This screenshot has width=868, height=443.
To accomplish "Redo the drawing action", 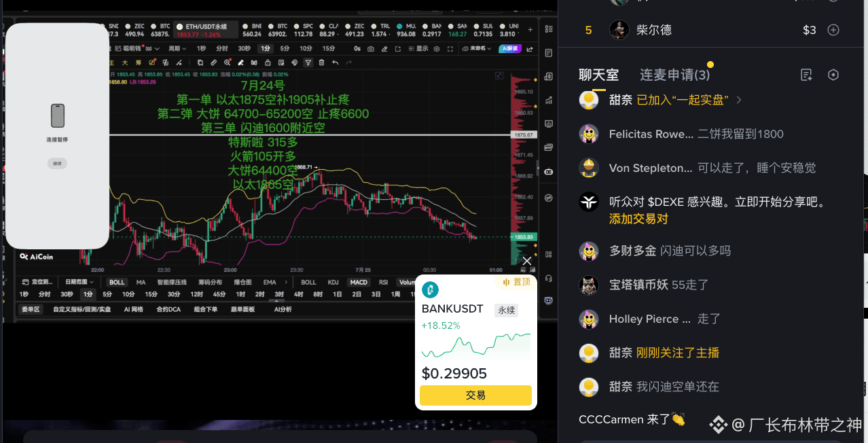I will tap(348, 63).
